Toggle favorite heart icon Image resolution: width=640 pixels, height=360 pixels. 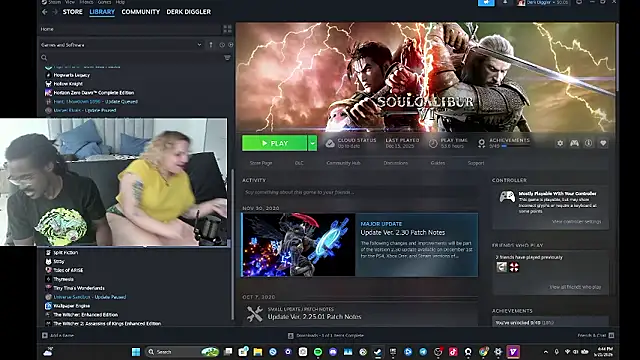point(603,143)
